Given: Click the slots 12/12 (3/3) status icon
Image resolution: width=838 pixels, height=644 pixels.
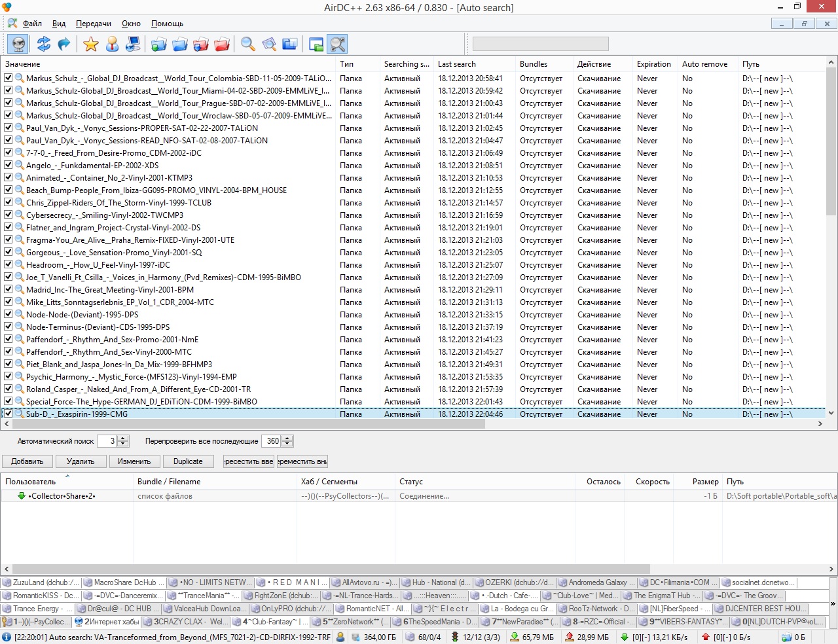Looking at the screenshot, I should pyautogui.click(x=455, y=637).
